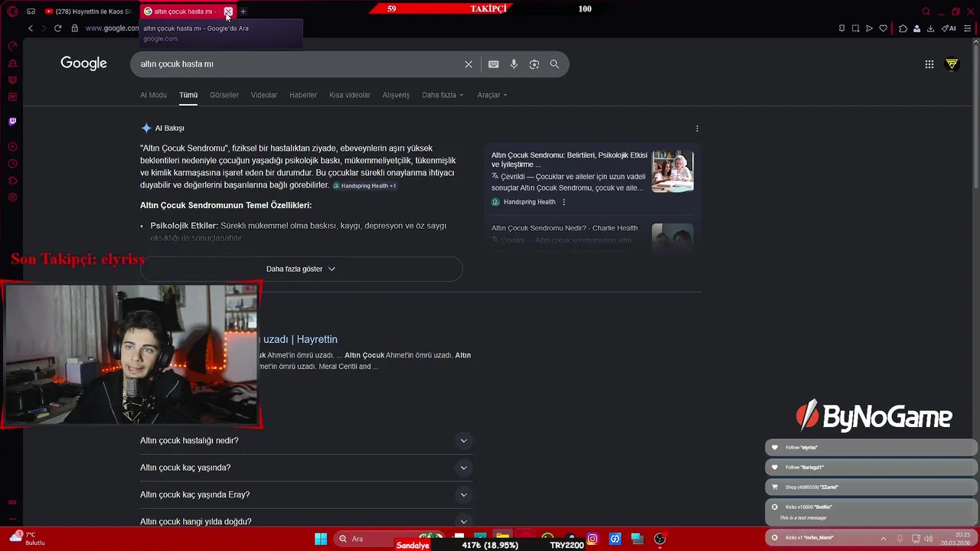Viewport: 980px width, 551px height.
Task: Open the system tray volume icon
Action: coord(929,539)
